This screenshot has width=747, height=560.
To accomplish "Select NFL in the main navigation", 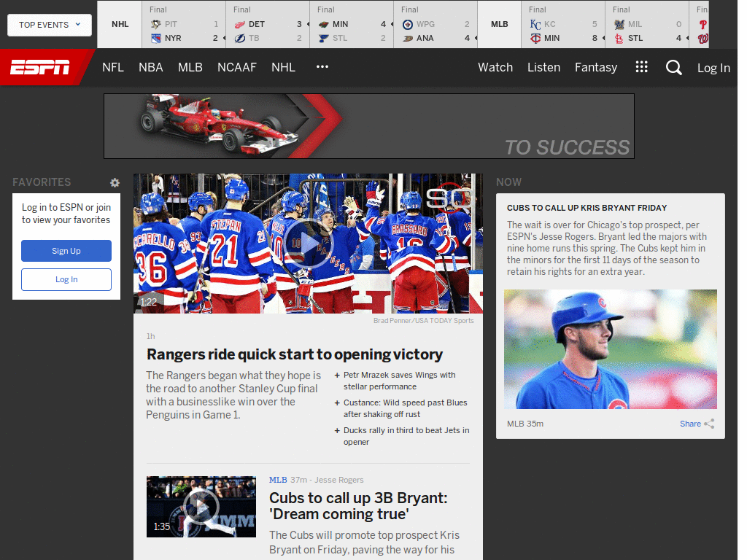I will (113, 67).
